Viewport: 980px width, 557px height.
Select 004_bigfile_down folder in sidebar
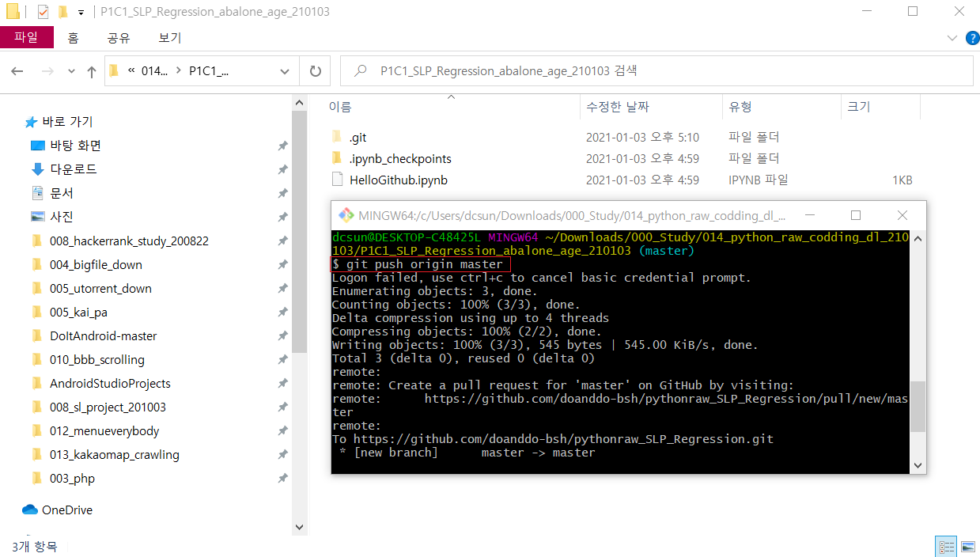(96, 264)
